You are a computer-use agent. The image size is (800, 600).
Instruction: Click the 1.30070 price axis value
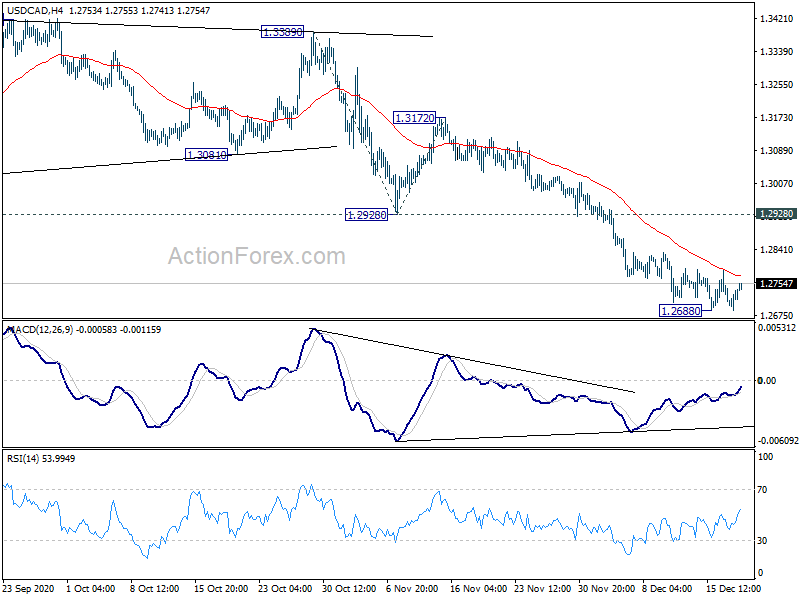(777, 184)
